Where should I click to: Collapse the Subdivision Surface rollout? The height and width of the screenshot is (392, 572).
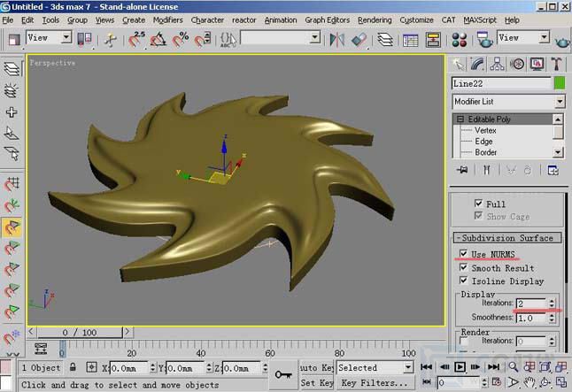tap(507, 238)
